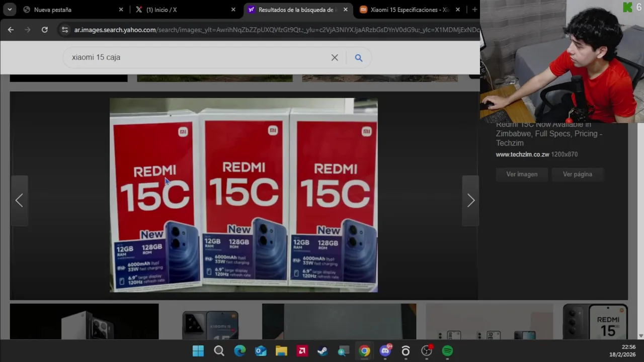Open the large Redmi 15C boxes image

coord(244,195)
